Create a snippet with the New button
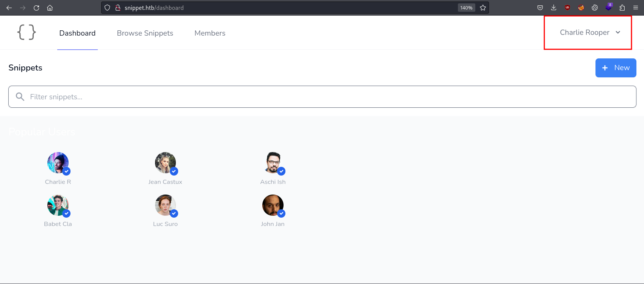The width and height of the screenshot is (644, 284). (616, 68)
